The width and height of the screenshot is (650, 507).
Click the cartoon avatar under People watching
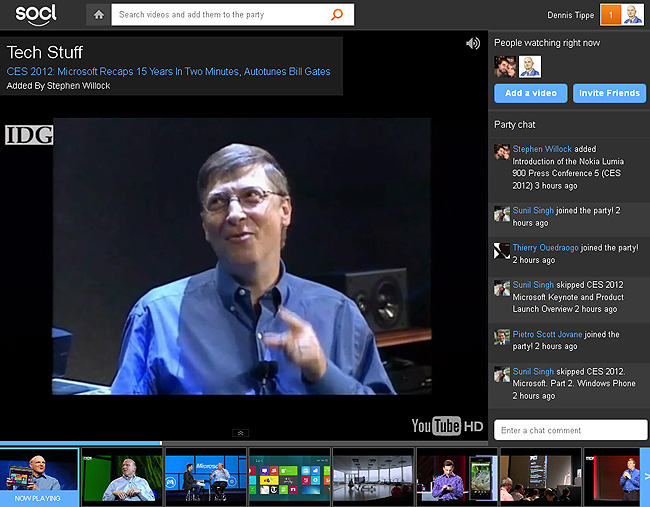point(529,66)
